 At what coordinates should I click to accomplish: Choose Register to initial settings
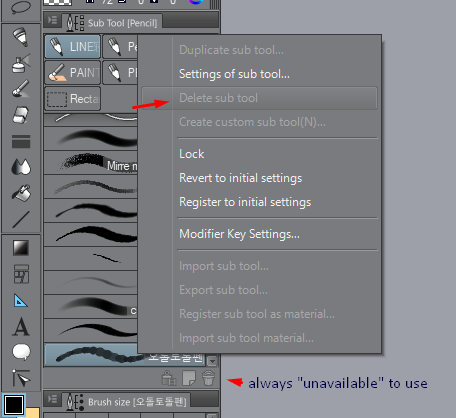click(245, 202)
